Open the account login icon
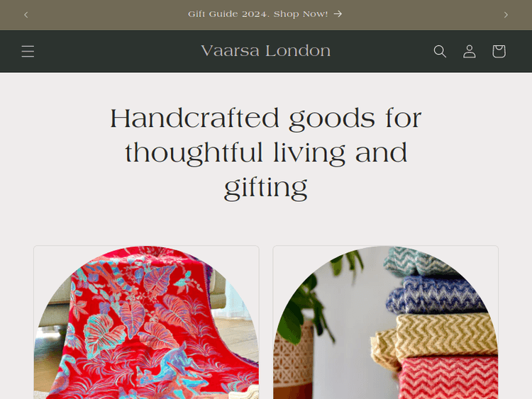 (470, 51)
